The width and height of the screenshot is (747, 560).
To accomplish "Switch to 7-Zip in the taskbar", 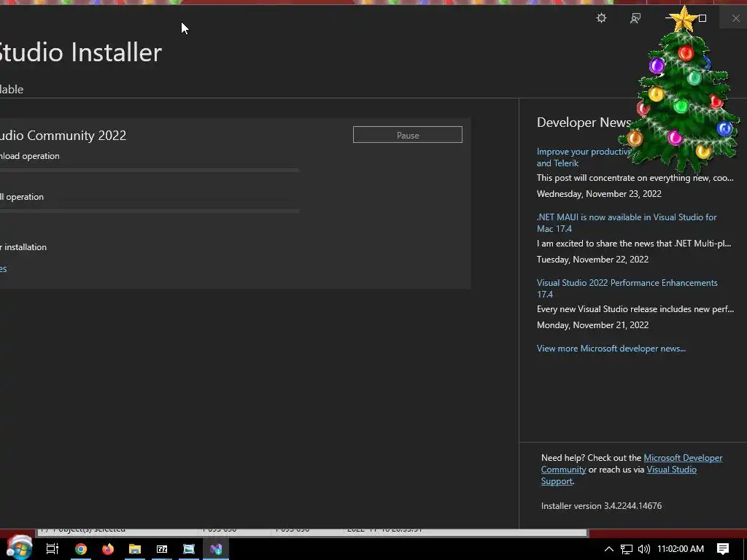I will pyautogui.click(x=162, y=549).
